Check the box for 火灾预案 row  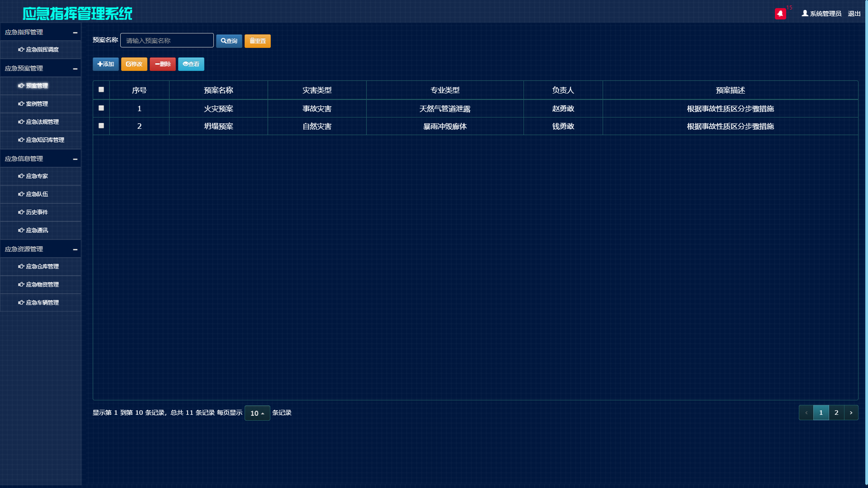click(x=101, y=108)
